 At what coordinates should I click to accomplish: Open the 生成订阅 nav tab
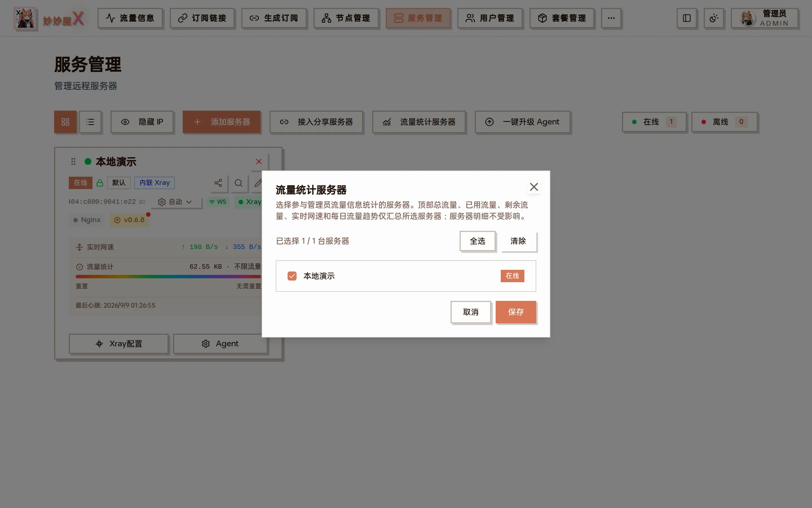(274, 18)
